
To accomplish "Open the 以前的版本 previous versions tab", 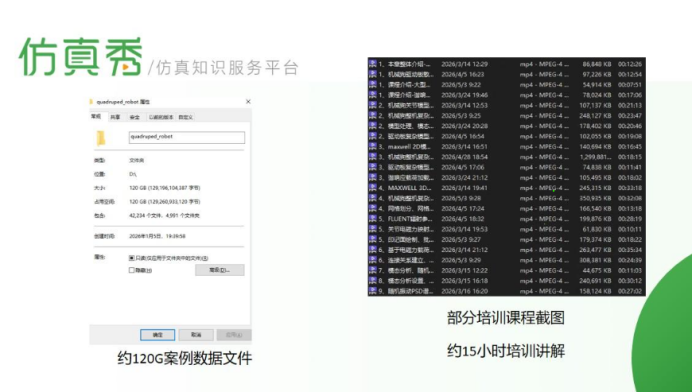I will click(x=161, y=117).
